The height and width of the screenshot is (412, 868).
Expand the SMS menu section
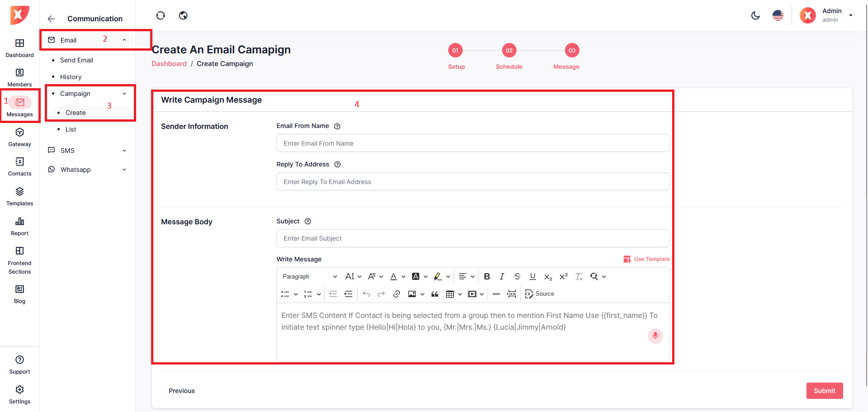click(88, 151)
